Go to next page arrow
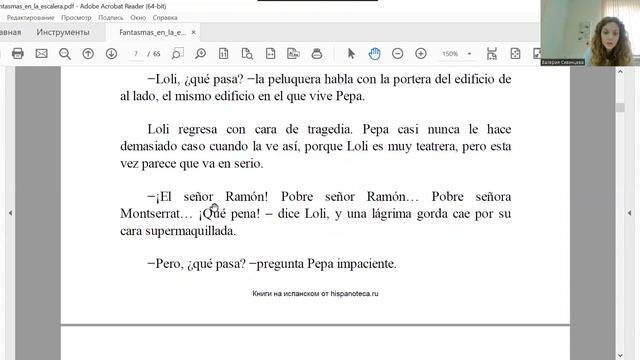The height and width of the screenshot is (360, 640). pyautogui.click(x=111, y=53)
